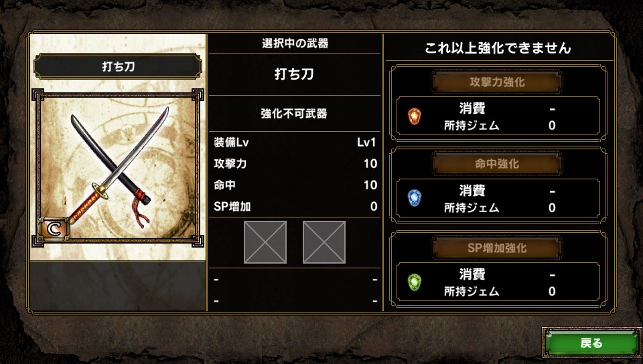Screen dimensions: 643x364
Task: Tap the first empty skill slot
Action: tap(265, 242)
